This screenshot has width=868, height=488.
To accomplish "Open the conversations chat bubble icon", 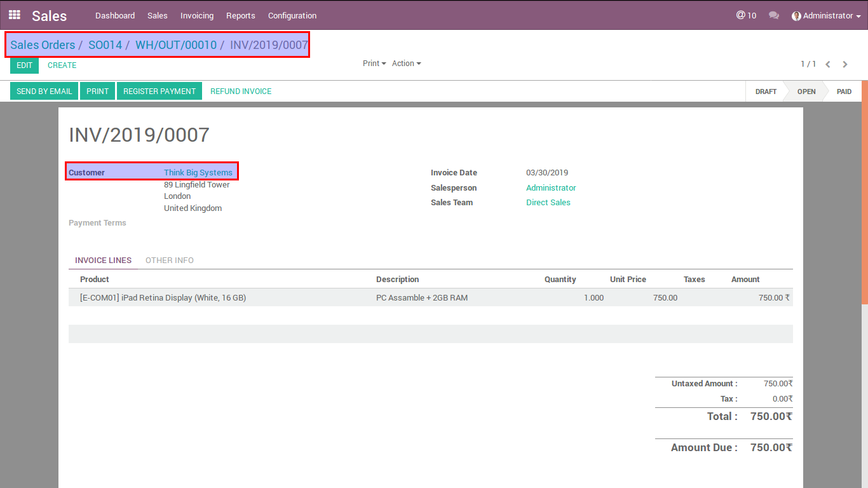I will coord(773,15).
